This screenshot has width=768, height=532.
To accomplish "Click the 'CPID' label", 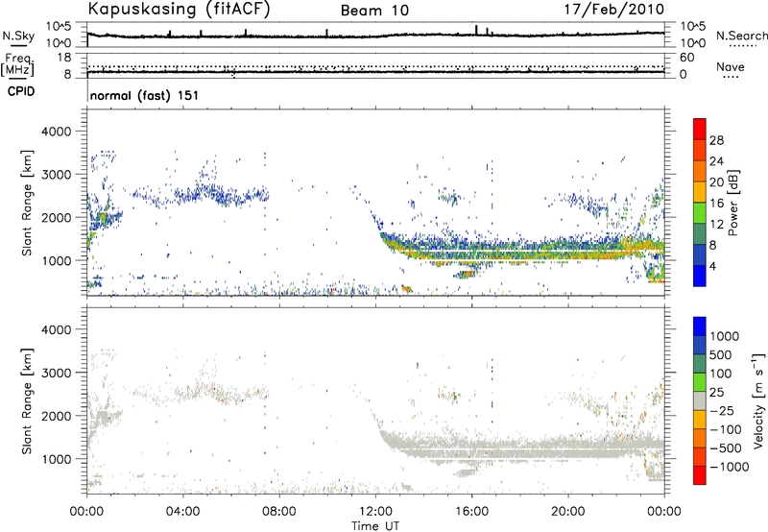I will (x=21, y=91).
